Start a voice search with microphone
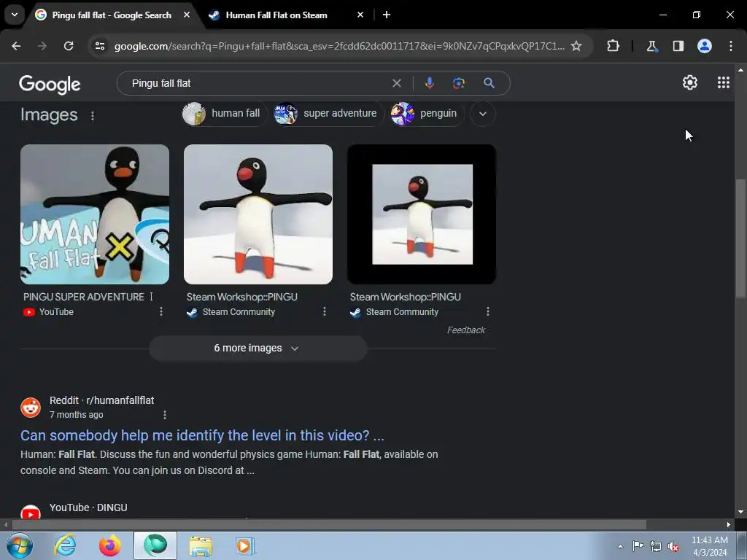747x560 pixels. pyautogui.click(x=429, y=83)
